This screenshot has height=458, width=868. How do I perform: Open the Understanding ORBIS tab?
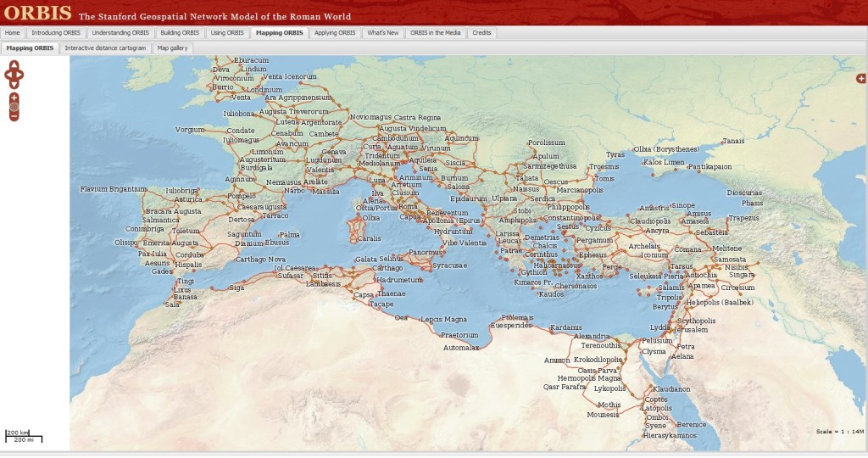click(x=120, y=33)
